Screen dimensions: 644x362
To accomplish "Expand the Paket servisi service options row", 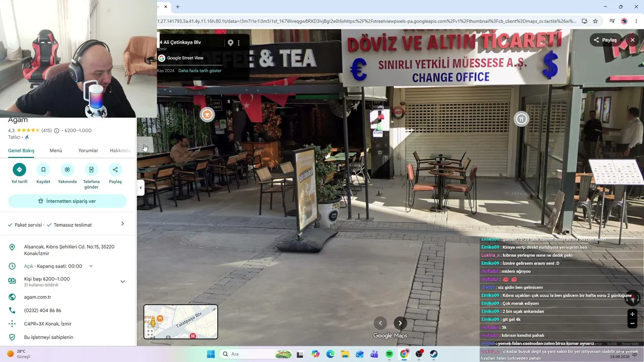I will tap(67, 225).
